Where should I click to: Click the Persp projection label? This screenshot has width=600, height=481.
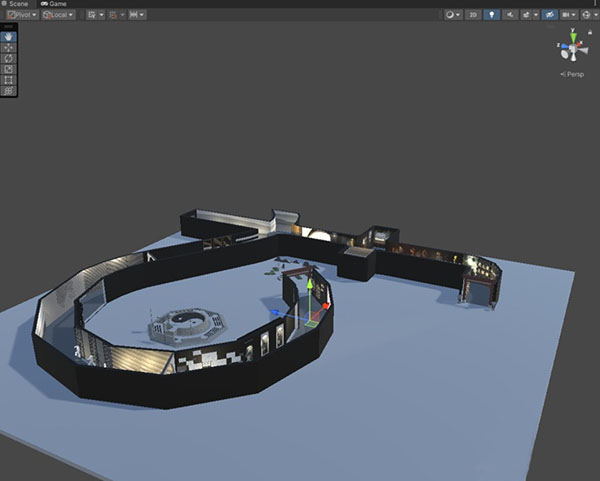(574, 74)
